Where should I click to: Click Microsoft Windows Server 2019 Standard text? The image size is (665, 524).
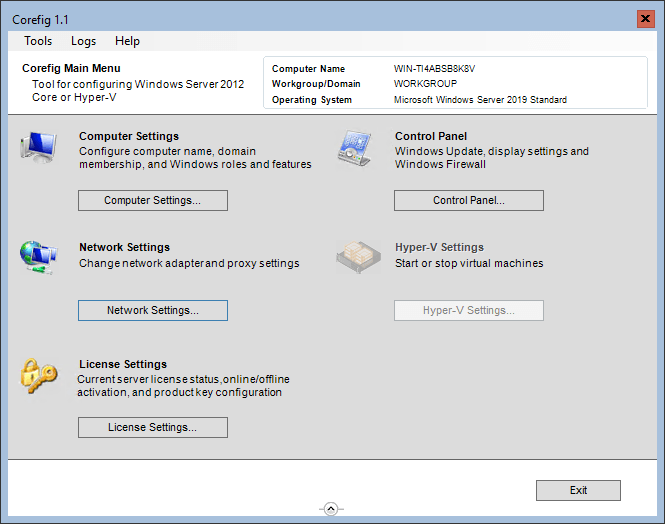pos(480,100)
